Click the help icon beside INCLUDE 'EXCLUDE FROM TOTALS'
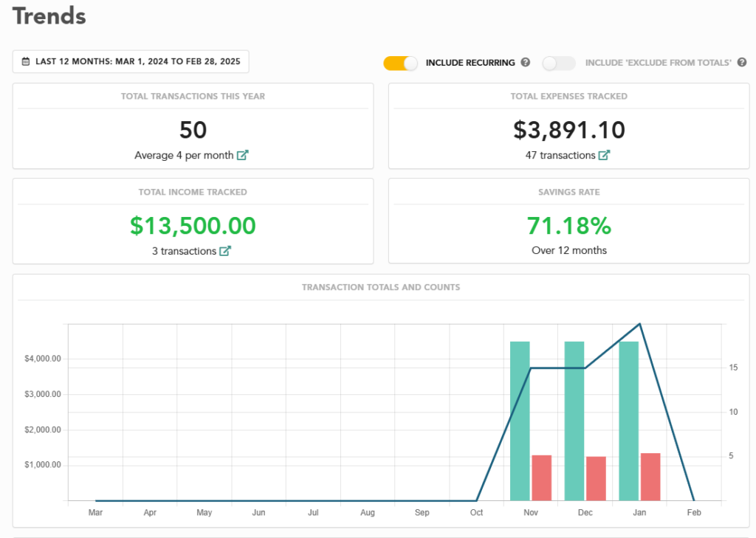Screen dimensions: 756x538 tap(741, 63)
